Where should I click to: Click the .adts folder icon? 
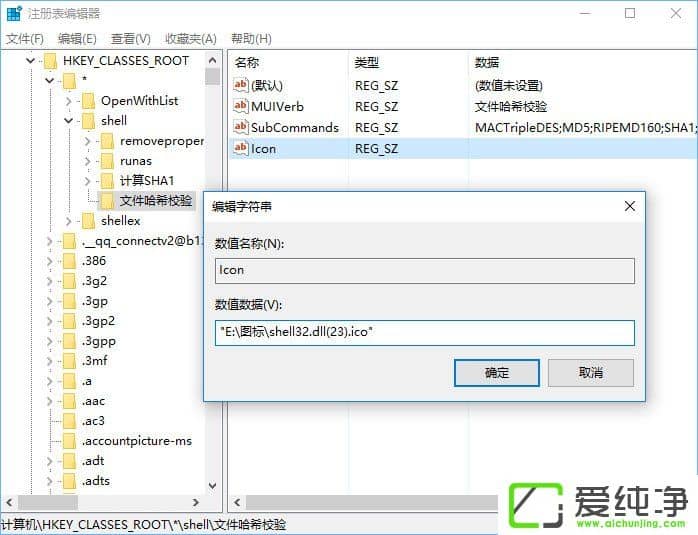69,481
